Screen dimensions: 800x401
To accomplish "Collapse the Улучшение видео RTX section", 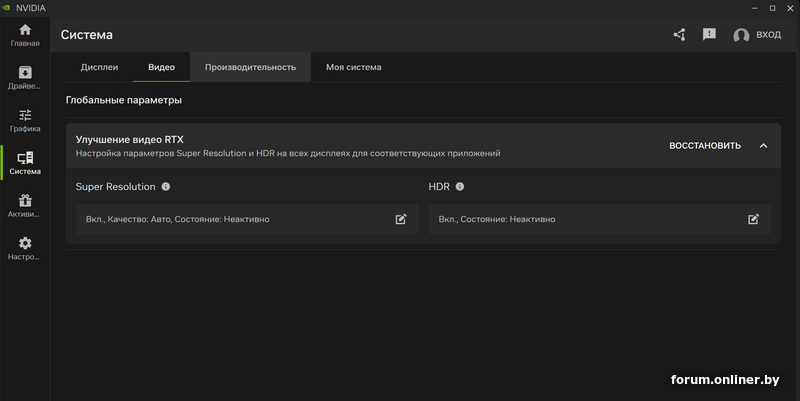I will (763, 146).
